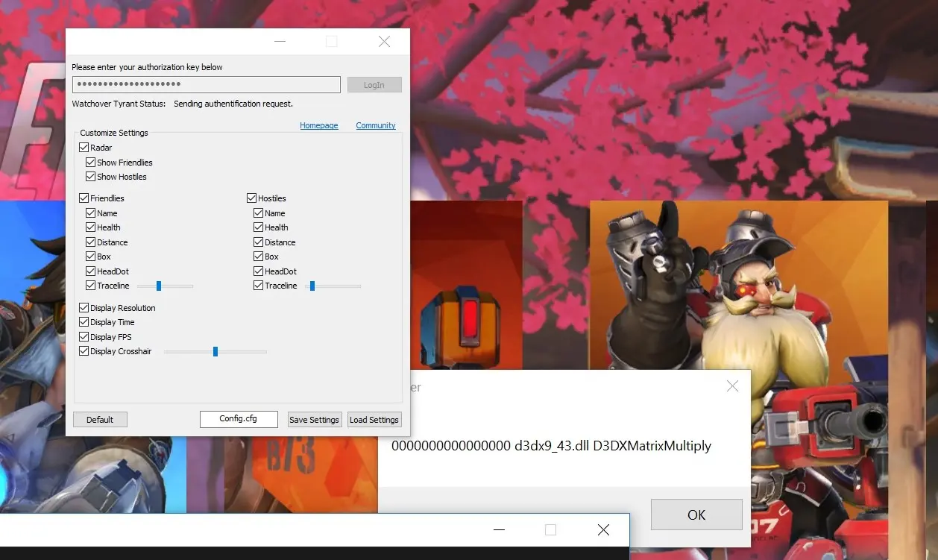Click Load Settings button

coord(374,420)
